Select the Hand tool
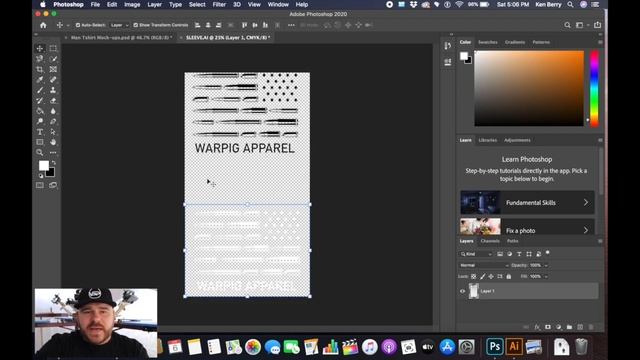Screen dimensions: 640x360 click(x=53, y=142)
